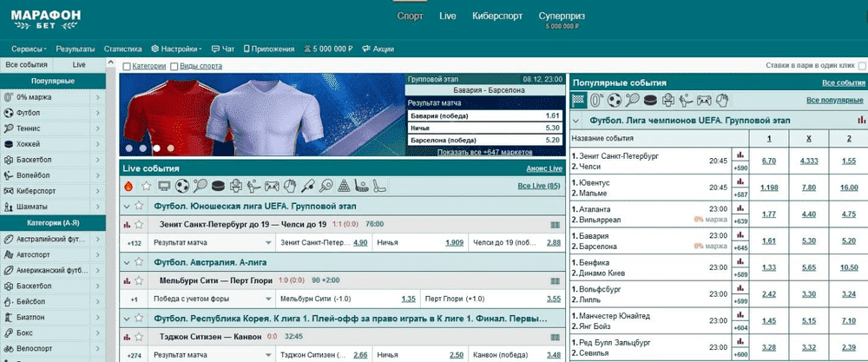The width and height of the screenshot is (868, 362).
Task: Click the Bayern win odds 1.61 in banner
Action: pyautogui.click(x=552, y=115)
